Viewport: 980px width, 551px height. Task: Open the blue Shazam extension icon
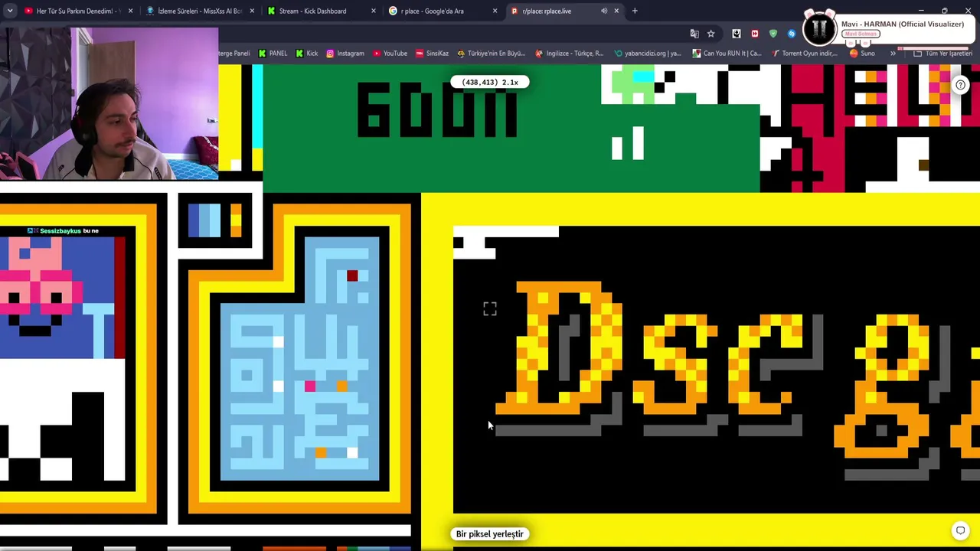792,34
